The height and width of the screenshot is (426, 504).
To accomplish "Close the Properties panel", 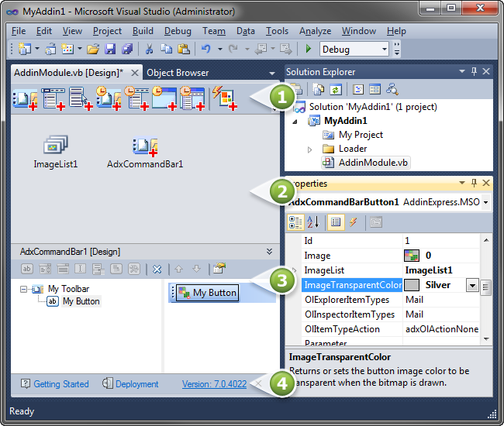I will click(486, 183).
